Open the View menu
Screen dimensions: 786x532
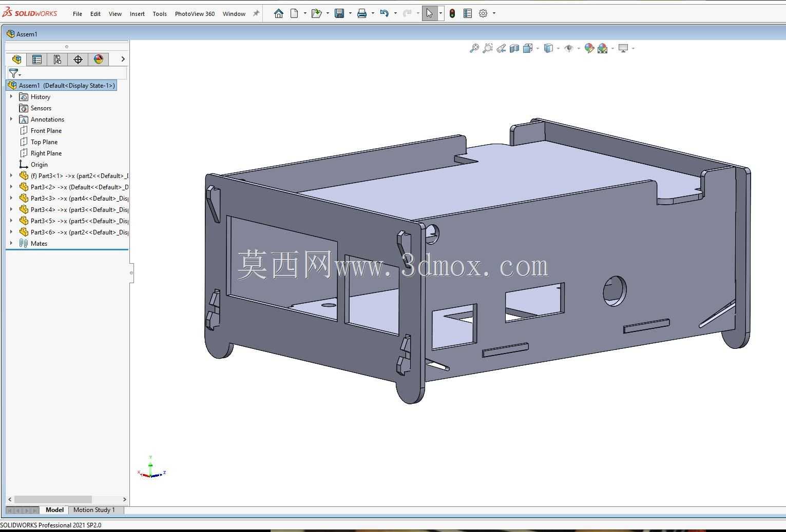pos(115,14)
